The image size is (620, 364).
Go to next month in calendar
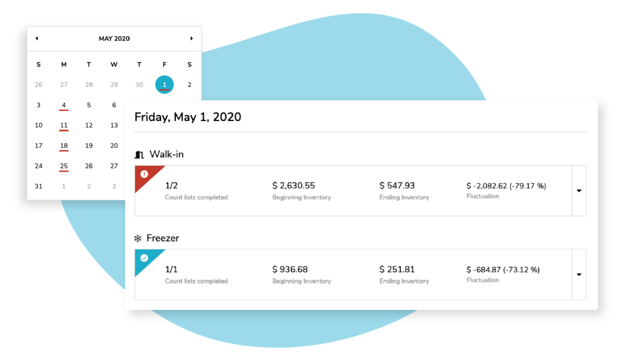(192, 38)
